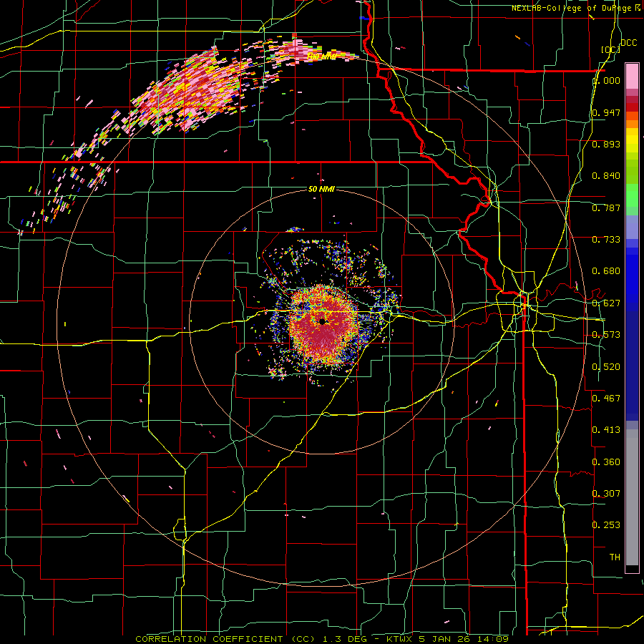Click the 0.787 scale value
Viewport: 644px width, 644px height.
(x=606, y=208)
